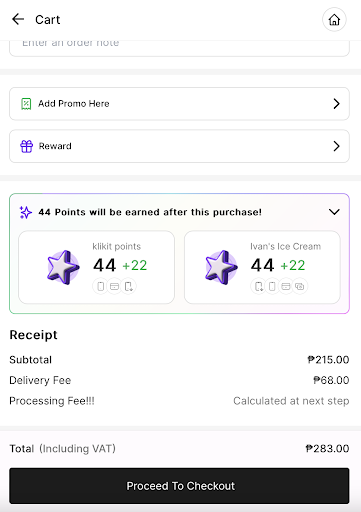This screenshot has width=361, height=512.
Task: Click the Ivan's Ice Cream star icon
Action: click(221, 267)
